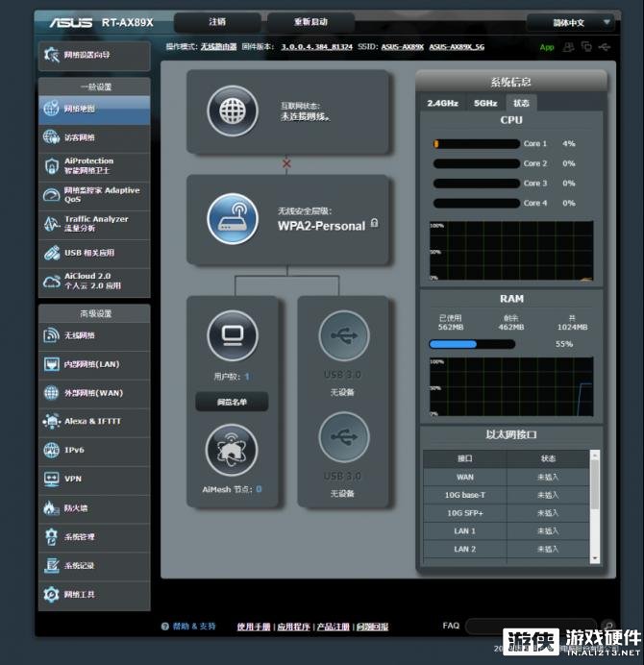Open Alexa & IFTTT settings

(94, 422)
